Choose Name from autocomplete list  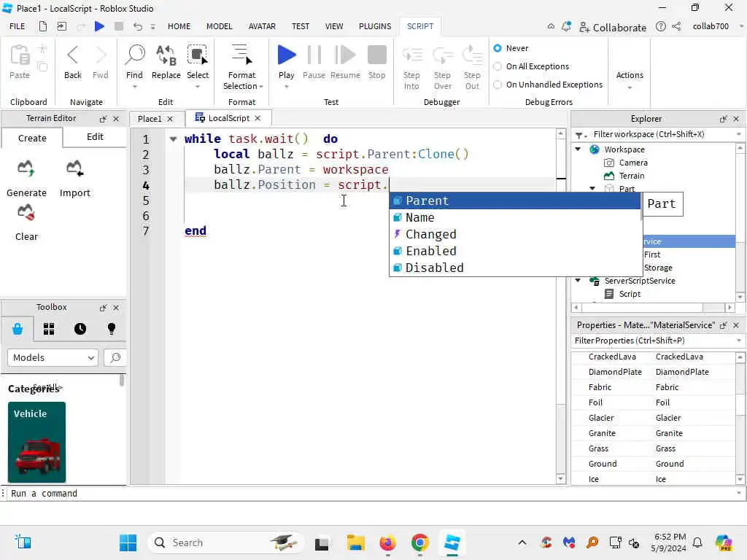515,217
